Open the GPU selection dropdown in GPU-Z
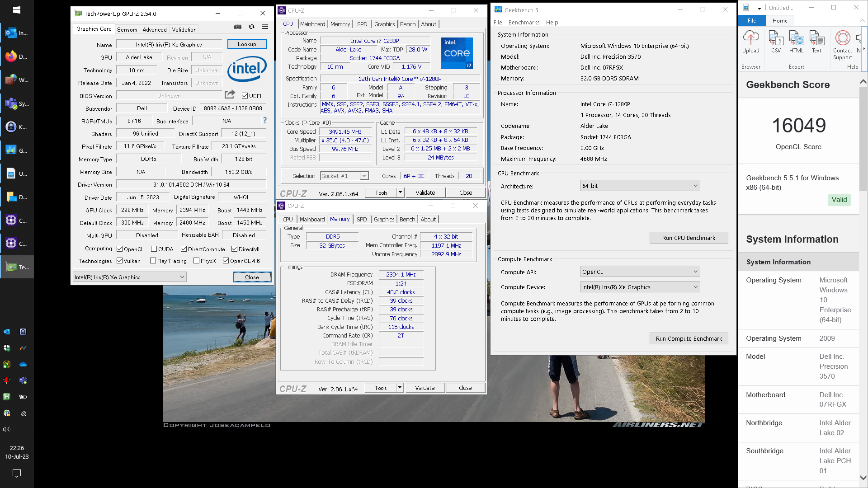 [129, 277]
